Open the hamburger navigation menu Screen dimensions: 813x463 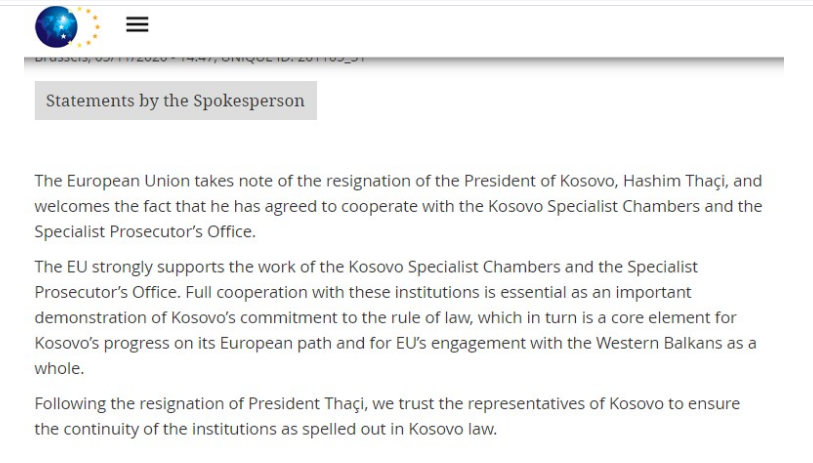click(x=137, y=25)
